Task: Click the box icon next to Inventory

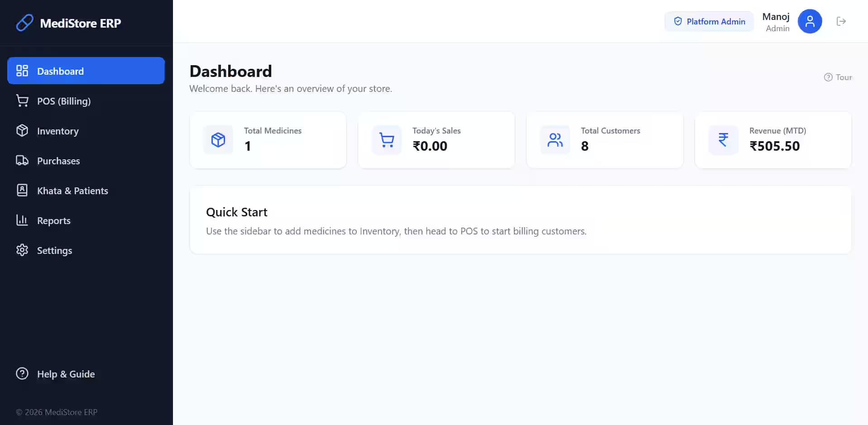Action: [x=22, y=130]
